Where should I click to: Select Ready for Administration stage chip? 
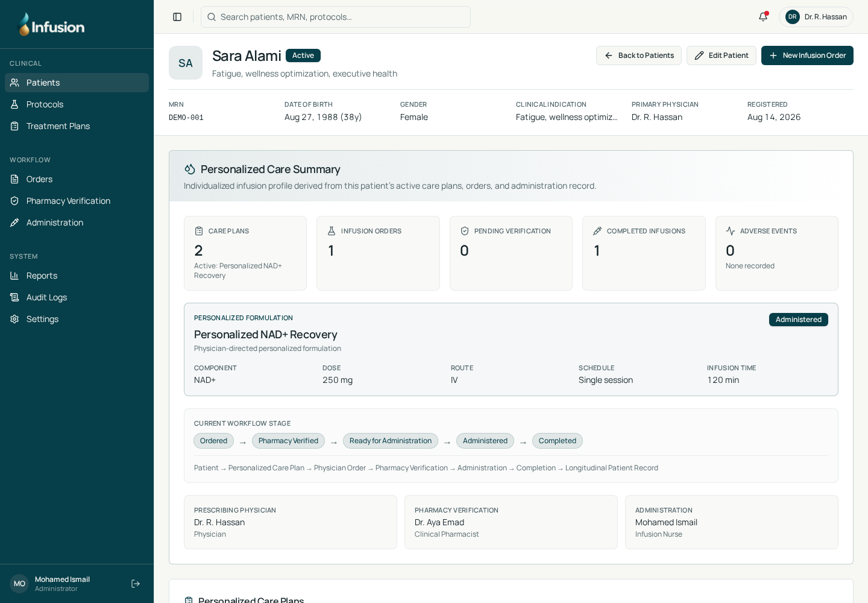391,441
